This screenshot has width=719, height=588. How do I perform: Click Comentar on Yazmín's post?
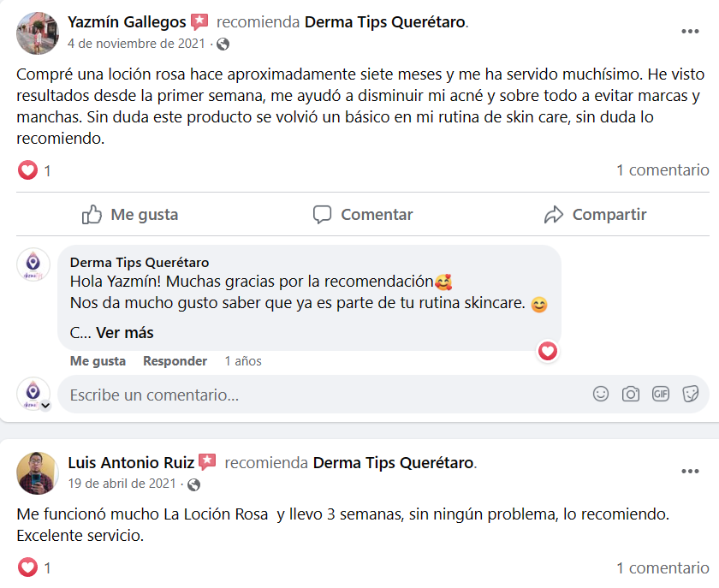[363, 215]
